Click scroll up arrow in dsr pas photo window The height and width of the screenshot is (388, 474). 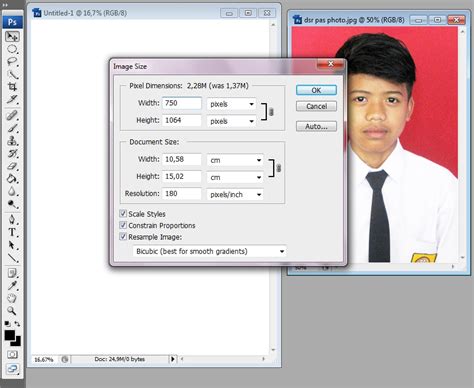[462, 31]
